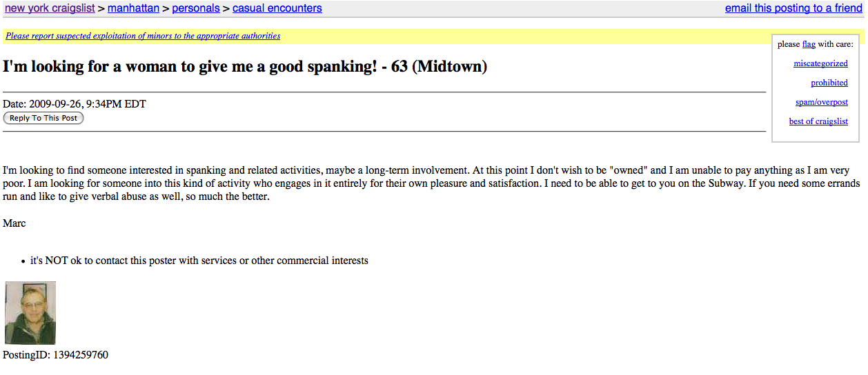Click the NOT ok to contact notice
Viewport: 868px width, 375px height.
tap(199, 261)
